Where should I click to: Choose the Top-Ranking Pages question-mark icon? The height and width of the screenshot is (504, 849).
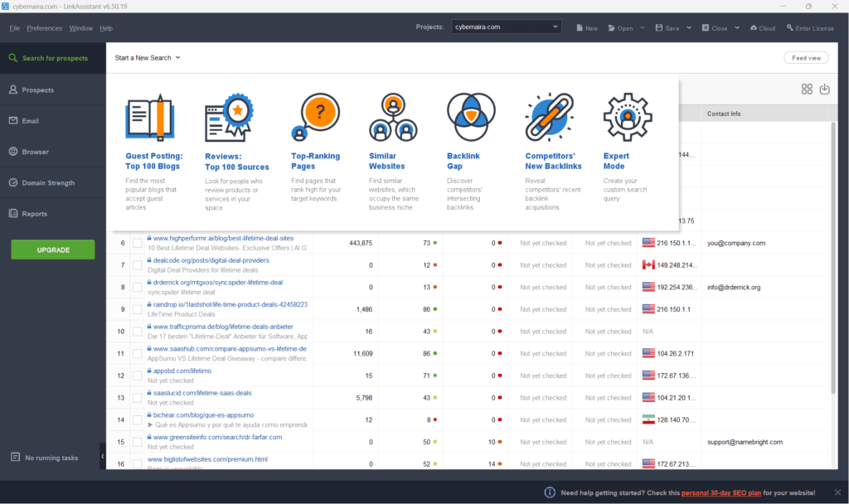click(x=316, y=117)
